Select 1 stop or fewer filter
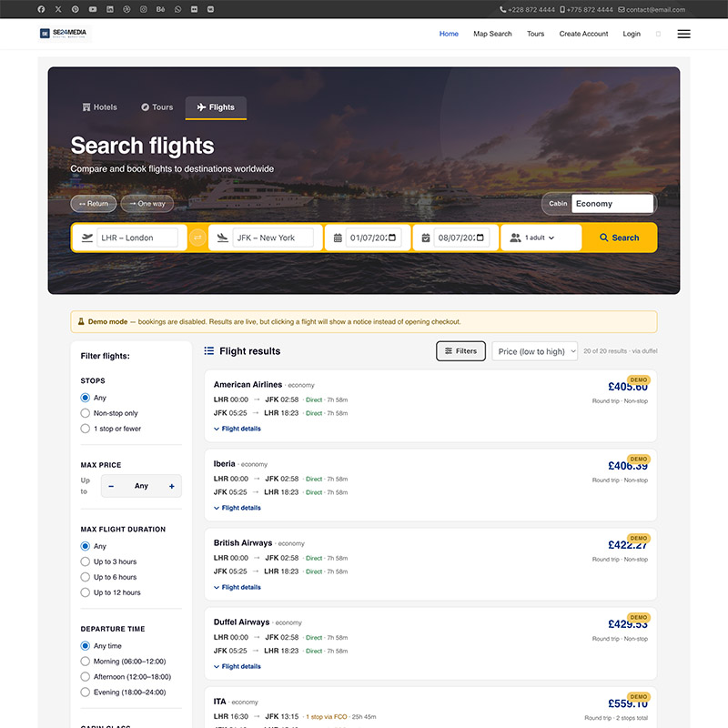The image size is (728, 728). 85,429
